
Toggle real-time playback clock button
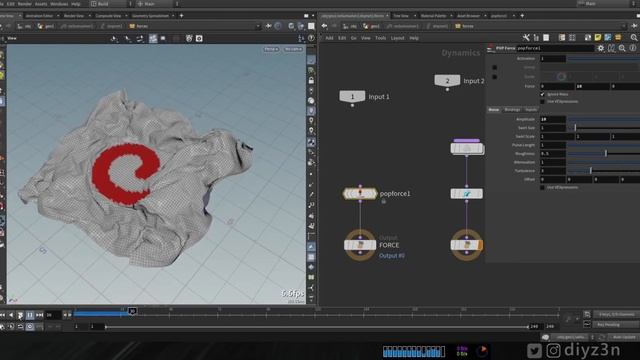tap(30, 327)
